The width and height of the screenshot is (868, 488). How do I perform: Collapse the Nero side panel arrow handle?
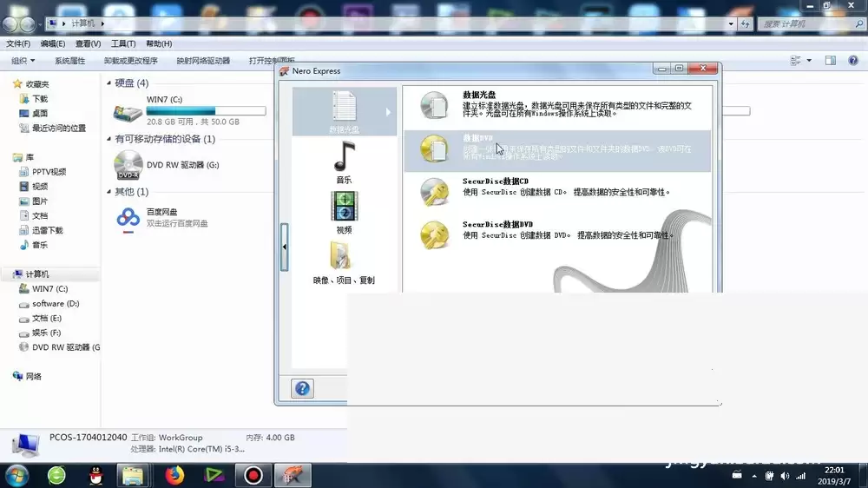[284, 247]
